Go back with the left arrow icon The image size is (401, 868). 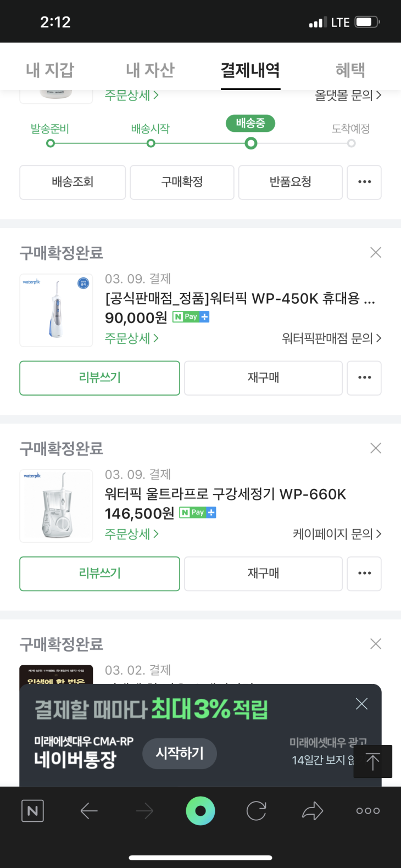pyautogui.click(x=89, y=811)
